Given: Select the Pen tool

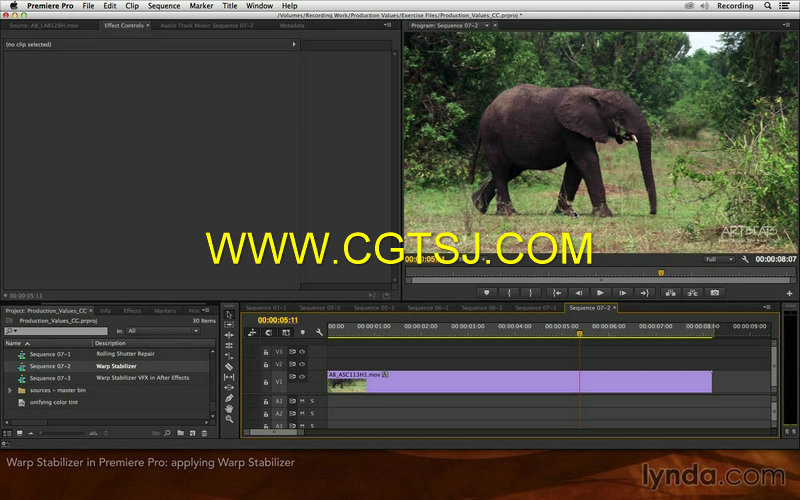Looking at the screenshot, I should click(x=229, y=398).
